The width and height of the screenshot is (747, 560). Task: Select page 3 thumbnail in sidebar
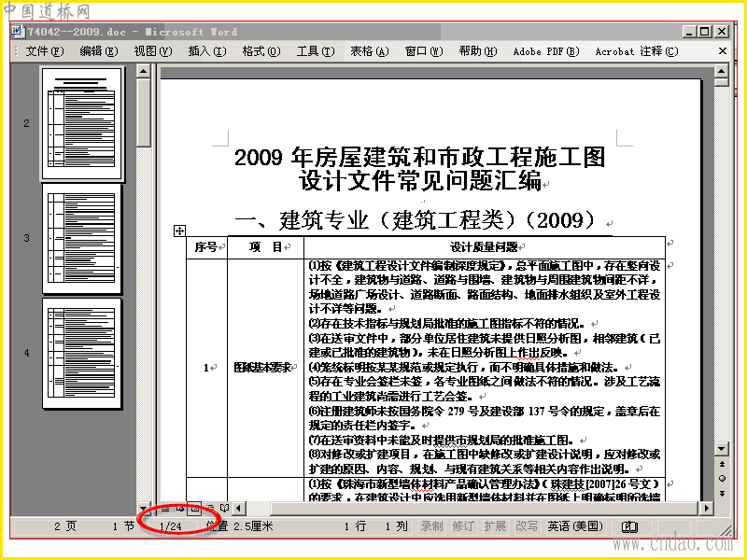coord(81,238)
